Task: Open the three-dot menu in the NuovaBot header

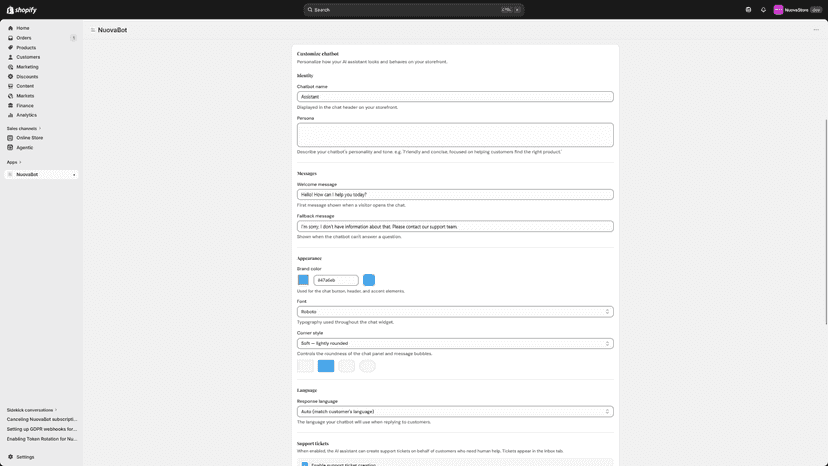Action: pyautogui.click(x=816, y=30)
